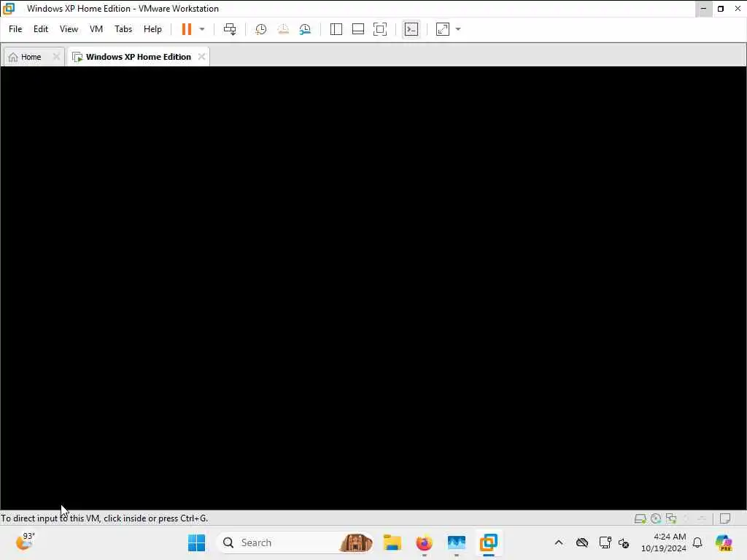Click the hard disk status icon
Screen dimensions: 747x560
pyautogui.click(x=640, y=518)
